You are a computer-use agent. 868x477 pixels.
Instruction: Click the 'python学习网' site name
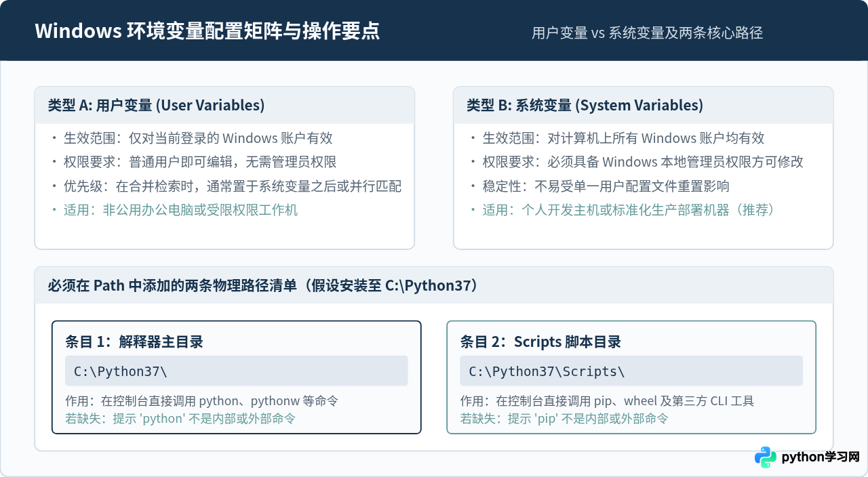point(821,457)
